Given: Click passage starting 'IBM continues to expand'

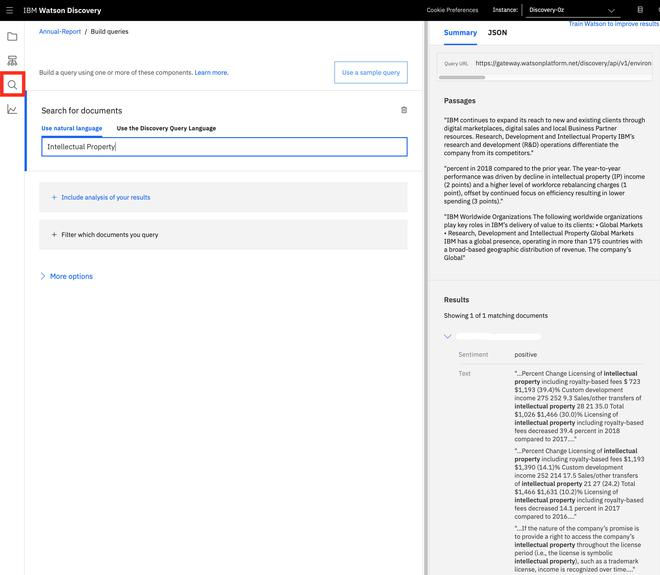Looking at the screenshot, I should 544,136.
